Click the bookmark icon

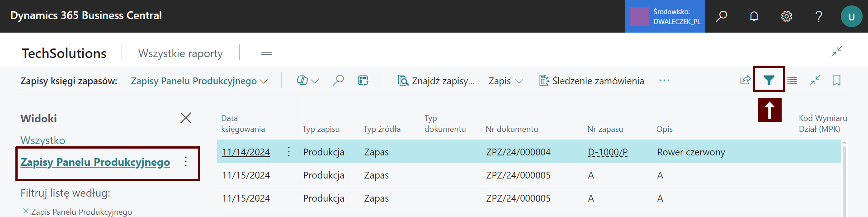click(837, 80)
